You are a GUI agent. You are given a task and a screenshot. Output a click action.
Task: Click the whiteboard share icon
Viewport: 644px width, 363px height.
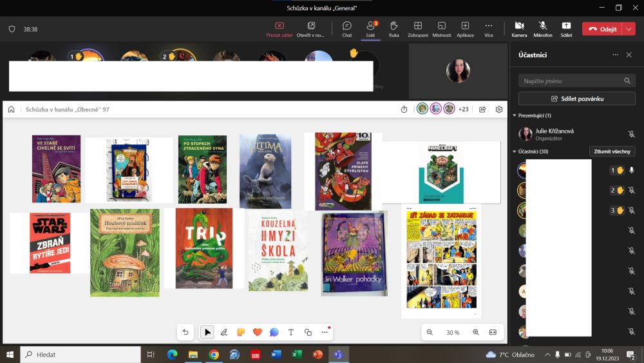point(482,110)
